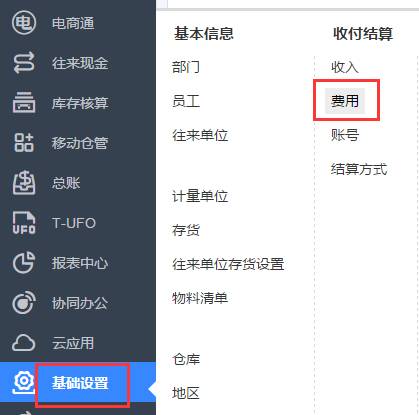Choose 费用 under 收付结算
419x415 pixels.
coord(345,101)
